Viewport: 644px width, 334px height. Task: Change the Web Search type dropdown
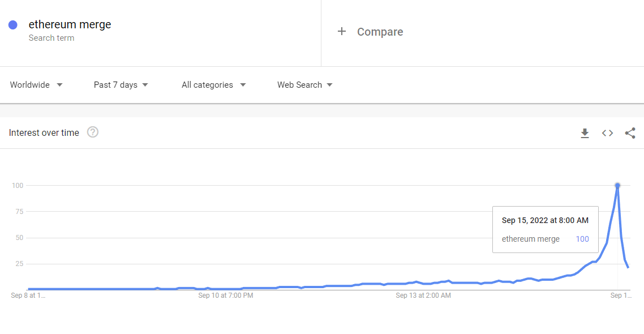[304, 85]
